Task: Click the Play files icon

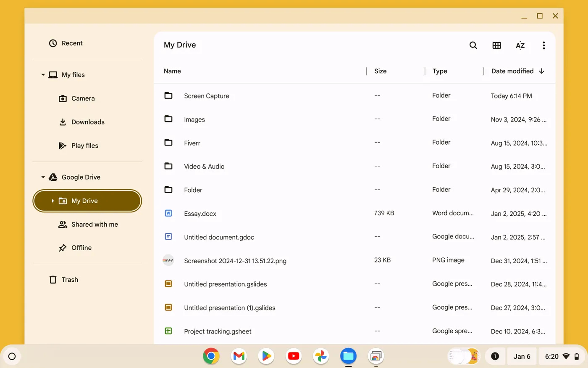Action: 63,146
